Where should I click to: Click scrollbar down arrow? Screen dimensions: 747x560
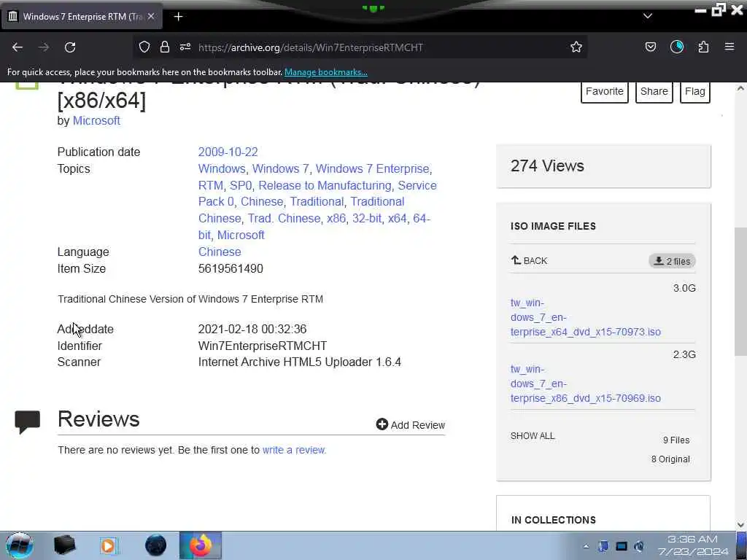click(740, 525)
